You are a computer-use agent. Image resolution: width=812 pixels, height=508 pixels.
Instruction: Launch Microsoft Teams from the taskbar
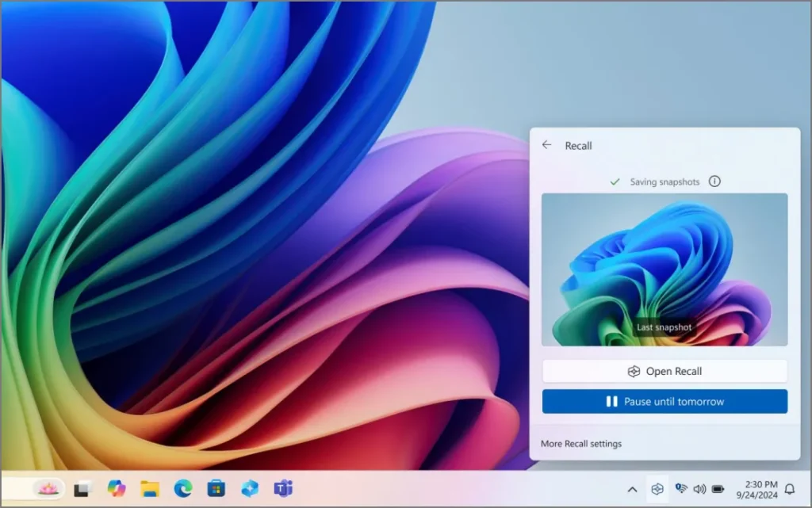pos(283,488)
